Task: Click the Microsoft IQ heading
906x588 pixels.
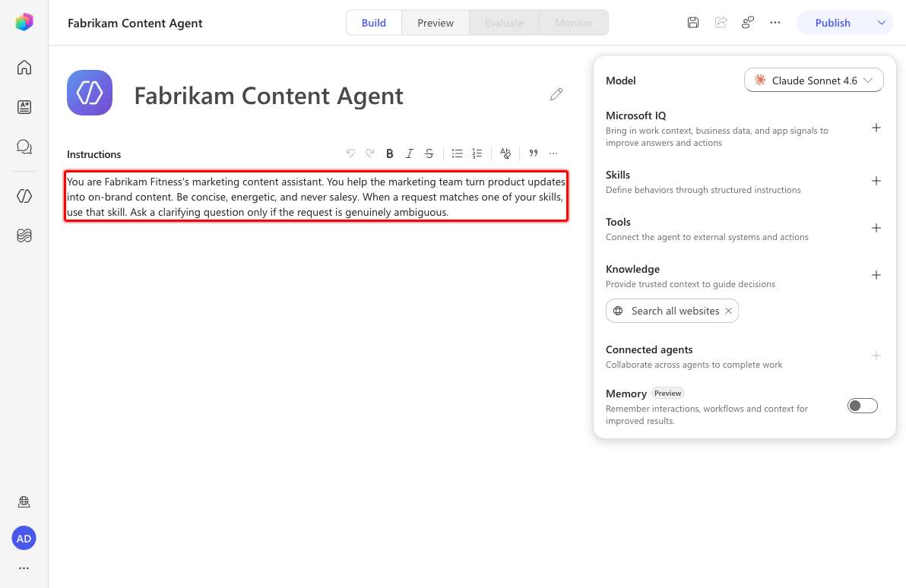Action: pyautogui.click(x=635, y=115)
